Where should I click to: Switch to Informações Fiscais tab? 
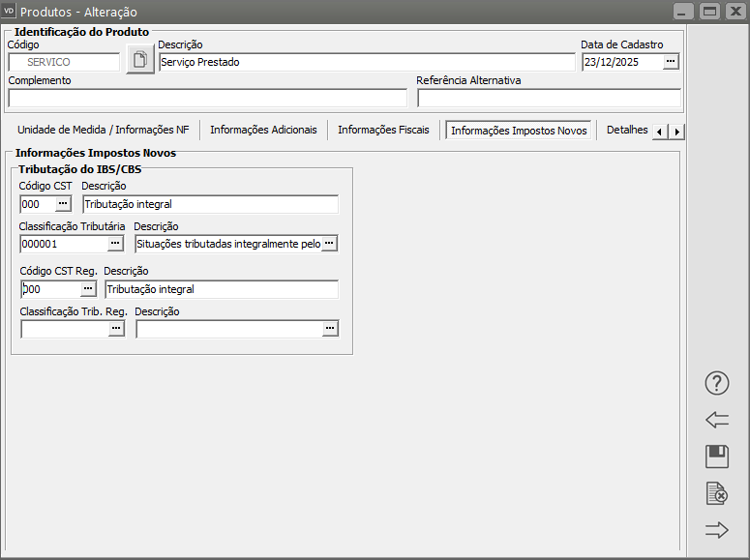coord(382,131)
